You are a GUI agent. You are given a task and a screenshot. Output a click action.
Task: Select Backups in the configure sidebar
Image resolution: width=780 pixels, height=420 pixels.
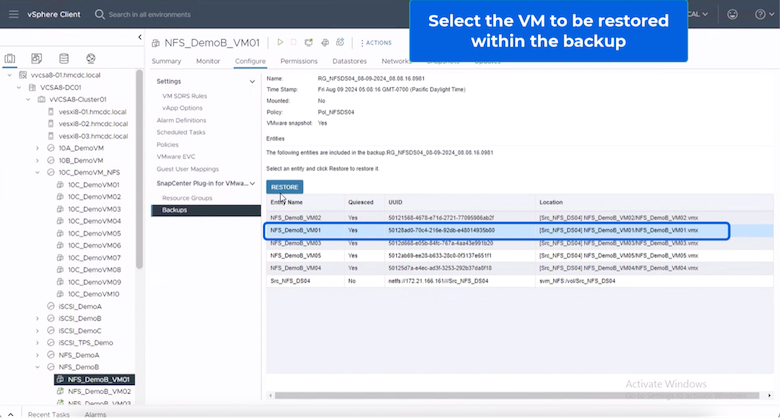click(206, 210)
